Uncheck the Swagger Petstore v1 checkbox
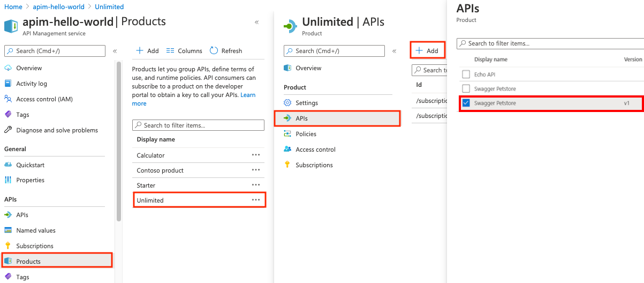Screen dimensions: 644x283 tap(466, 103)
